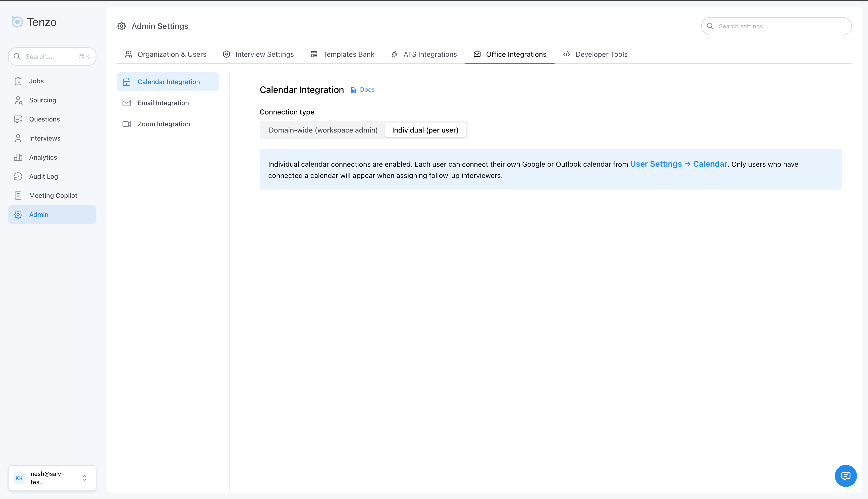
Task: Click the Connection type label
Action: point(287,112)
